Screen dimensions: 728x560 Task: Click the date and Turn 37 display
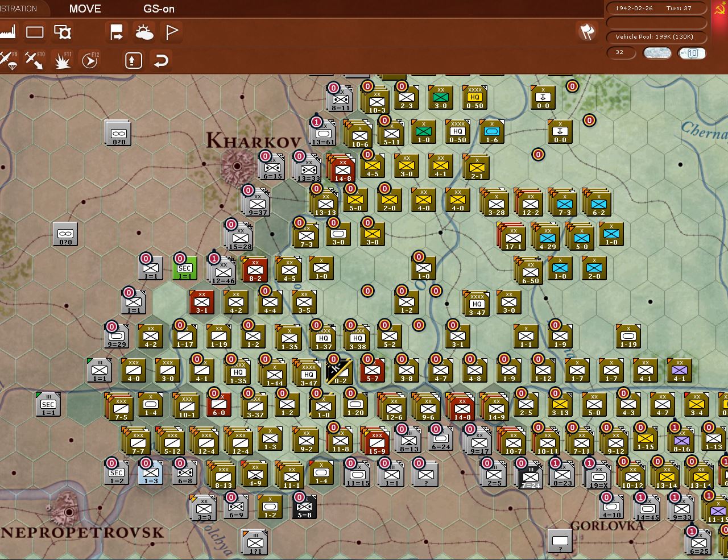click(x=657, y=9)
